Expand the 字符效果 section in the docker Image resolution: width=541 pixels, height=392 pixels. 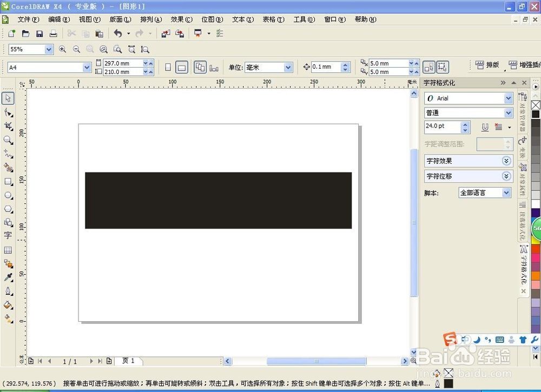click(506, 161)
